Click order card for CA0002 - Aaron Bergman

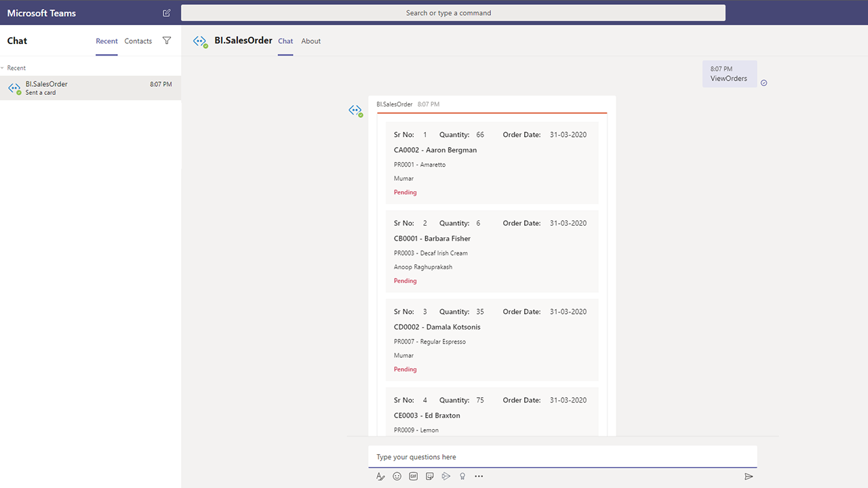[492, 163]
